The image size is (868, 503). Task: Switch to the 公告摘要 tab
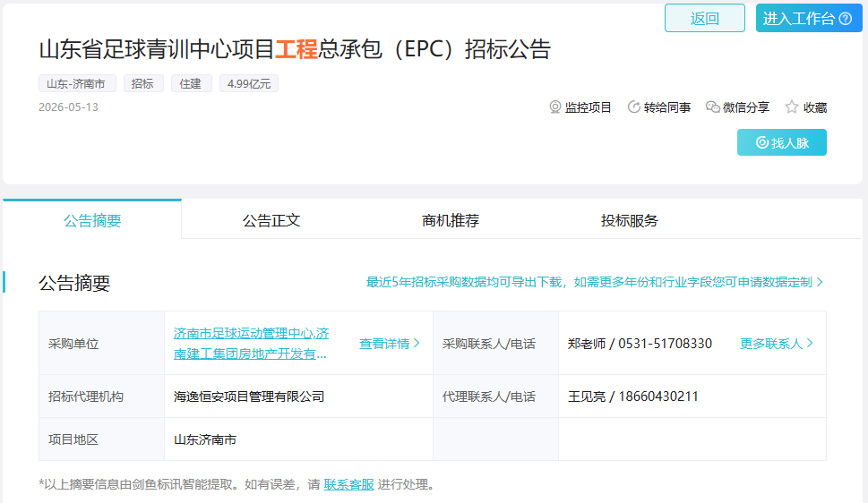click(92, 220)
